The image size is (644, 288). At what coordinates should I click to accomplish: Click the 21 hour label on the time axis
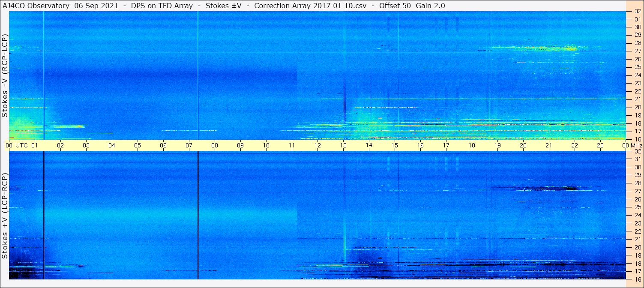(549, 145)
